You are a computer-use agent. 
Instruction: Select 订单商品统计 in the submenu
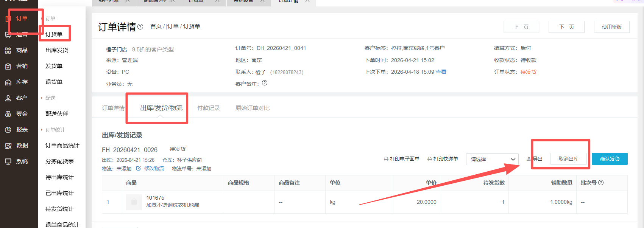click(62, 145)
